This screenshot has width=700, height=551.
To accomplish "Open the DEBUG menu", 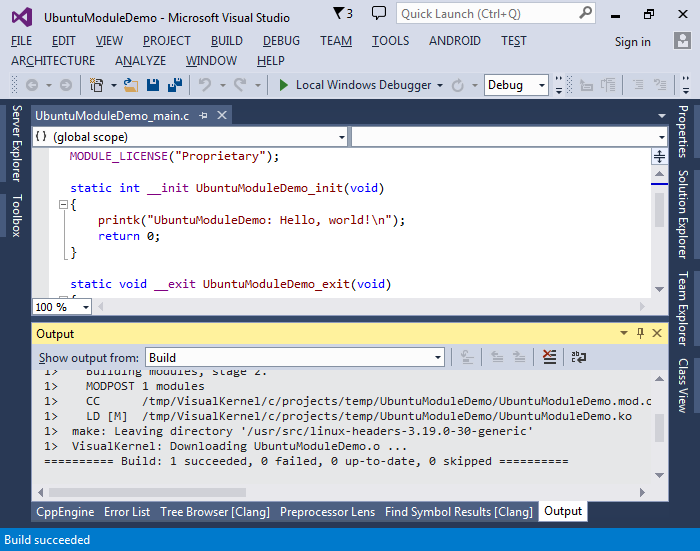I will (x=281, y=41).
